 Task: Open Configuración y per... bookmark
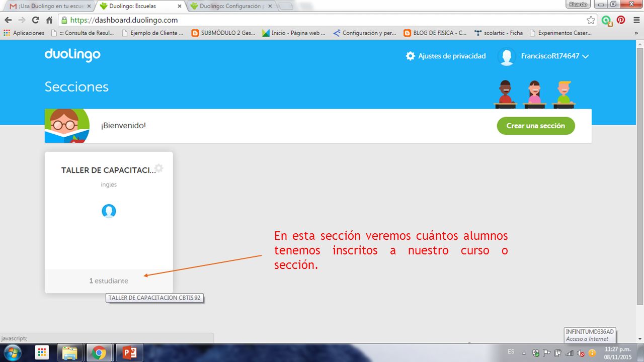[x=365, y=33]
